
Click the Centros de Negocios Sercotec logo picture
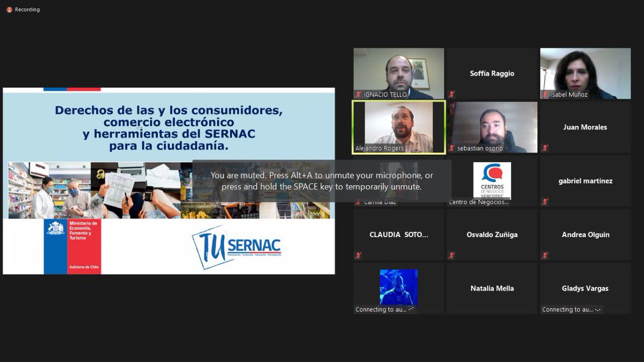[x=492, y=181]
